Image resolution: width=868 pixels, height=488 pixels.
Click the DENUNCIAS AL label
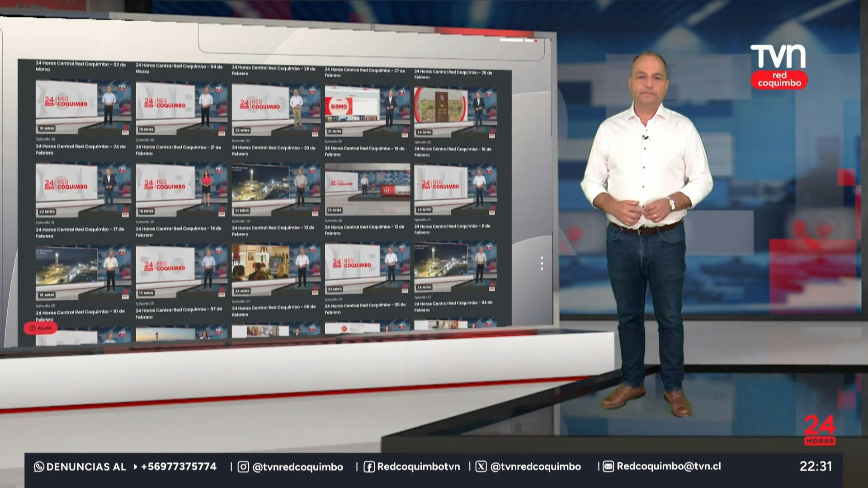pyautogui.click(x=86, y=467)
